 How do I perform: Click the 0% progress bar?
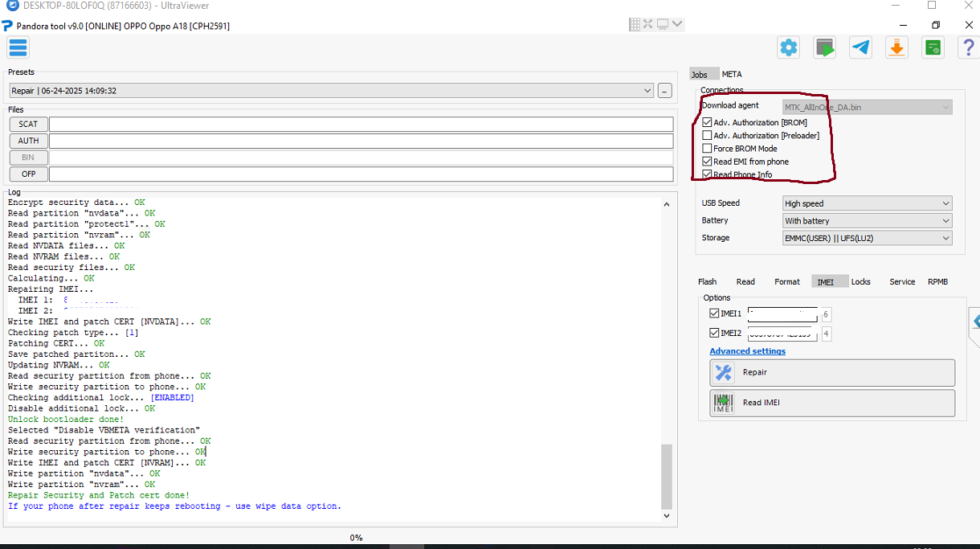(x=356, y=537)
